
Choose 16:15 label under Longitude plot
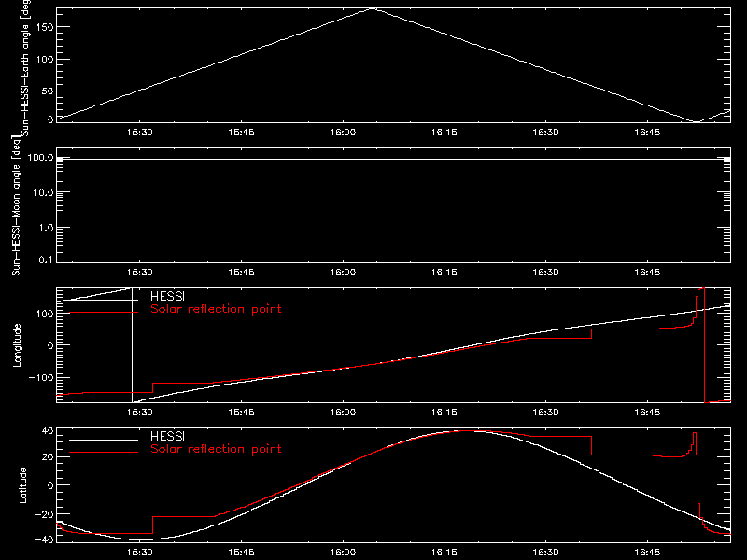point(444,413)
